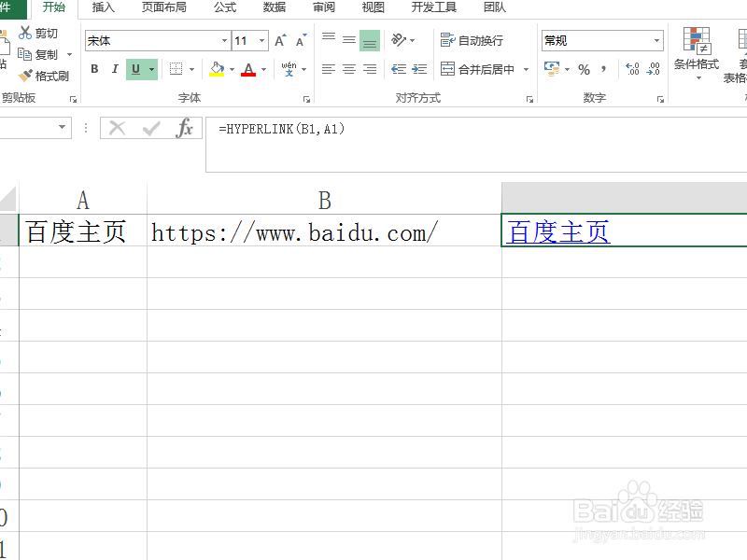
Task: Increase decimal places
Action: 632,69
